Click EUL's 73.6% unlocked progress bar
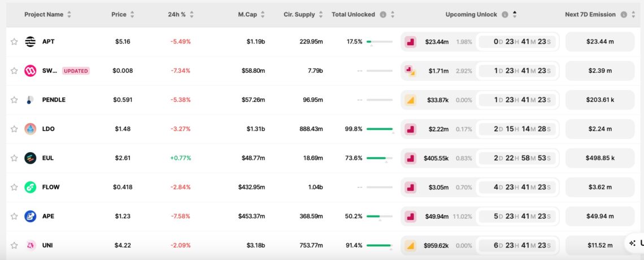 [380, 158]
